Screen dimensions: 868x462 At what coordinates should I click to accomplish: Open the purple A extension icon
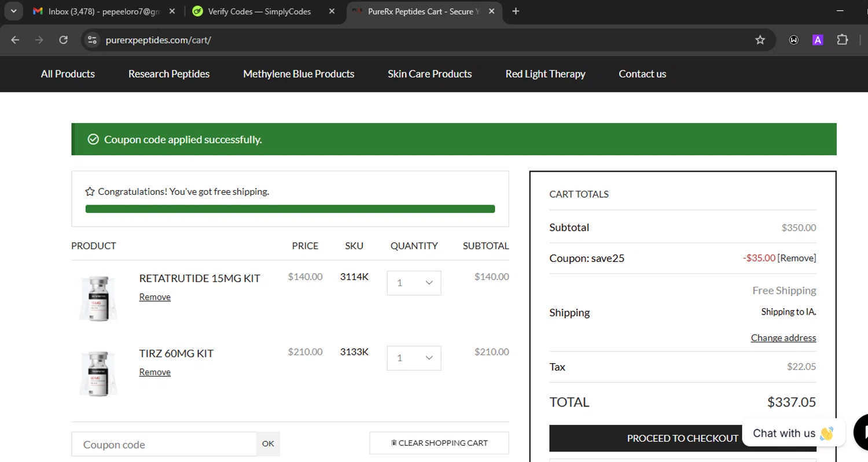tap(818, 40)
